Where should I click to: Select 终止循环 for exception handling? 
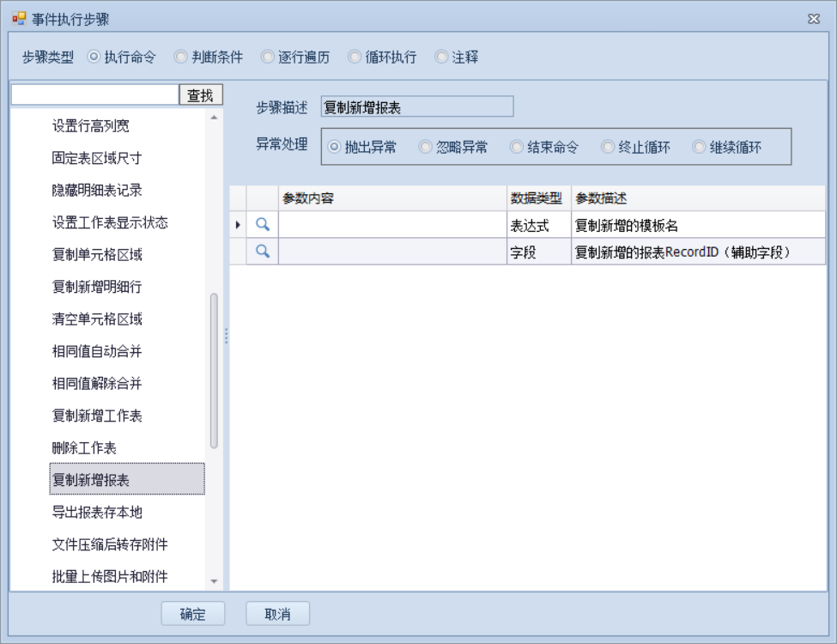[x=608, y=148]
